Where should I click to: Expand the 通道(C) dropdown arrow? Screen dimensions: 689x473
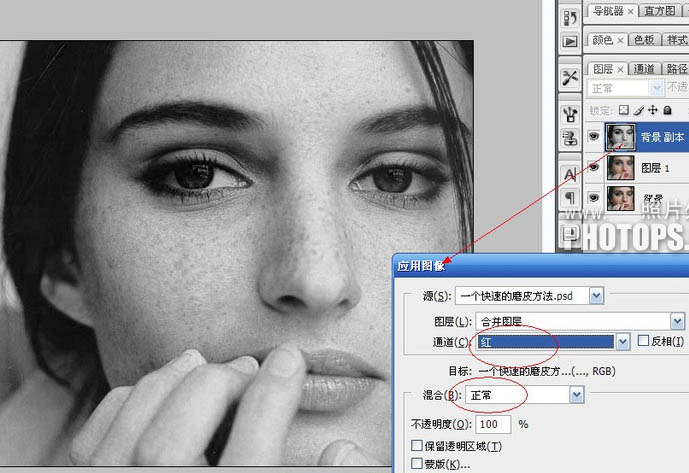click(622, 342)
